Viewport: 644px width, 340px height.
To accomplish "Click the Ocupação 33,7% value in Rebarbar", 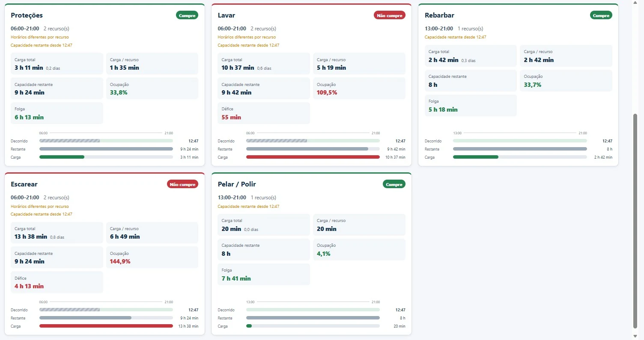I will tap(533, 85).
